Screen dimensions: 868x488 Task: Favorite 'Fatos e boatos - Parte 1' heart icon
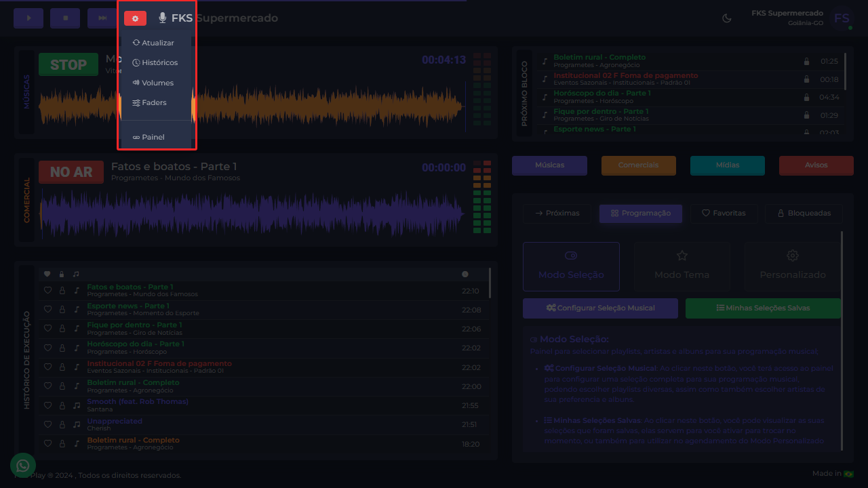[47, 291]
